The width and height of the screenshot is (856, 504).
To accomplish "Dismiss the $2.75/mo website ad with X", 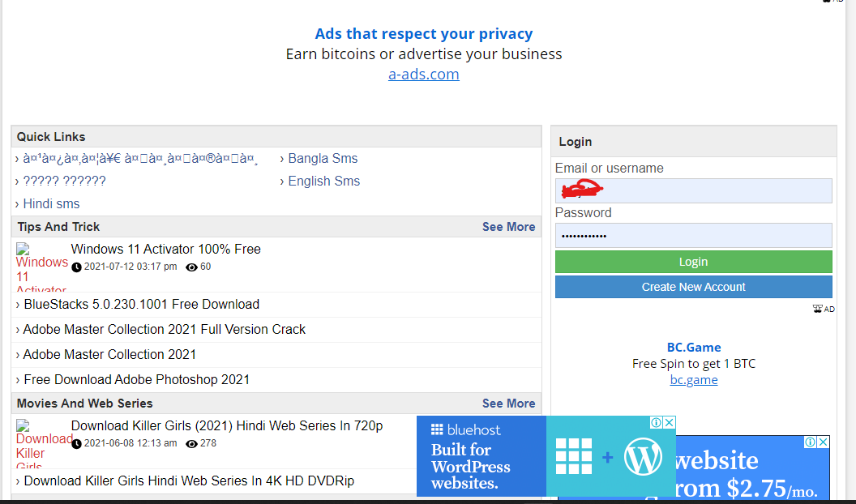I will point(823,442).
